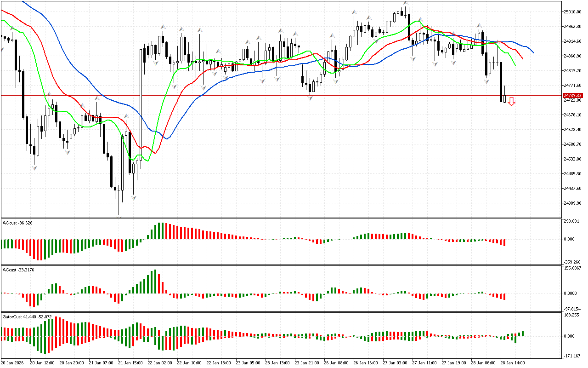Click the 28 Jan 14:00 time label
The width and height of the screenshot is (588, 368).
(x=513, y=362)
